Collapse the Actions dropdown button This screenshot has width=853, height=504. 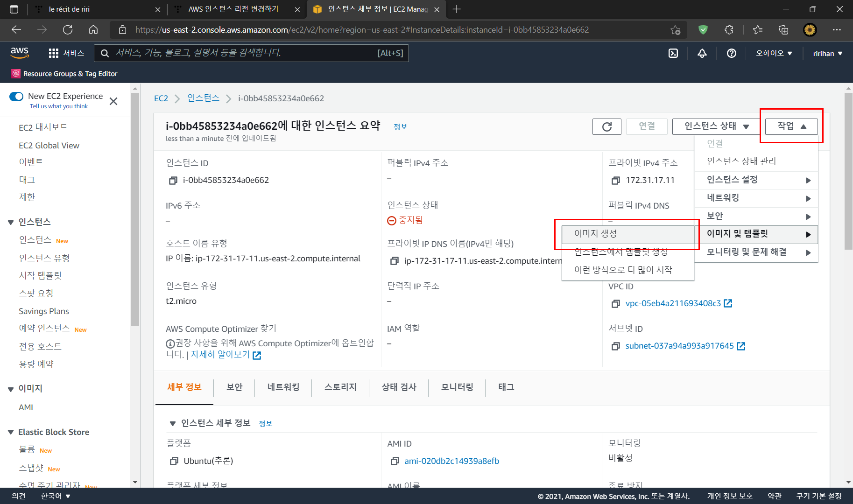click(x=791, y=126)
